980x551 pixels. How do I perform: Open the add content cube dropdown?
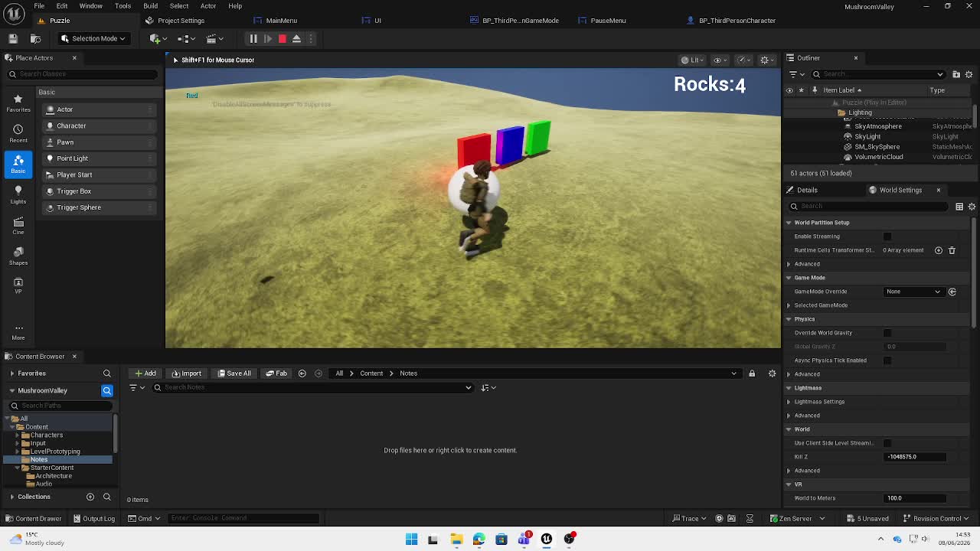pos(157,38)
